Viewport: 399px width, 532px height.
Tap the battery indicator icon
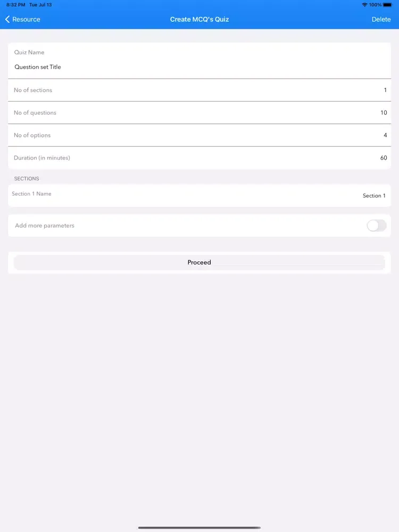(x=387, y=5)
